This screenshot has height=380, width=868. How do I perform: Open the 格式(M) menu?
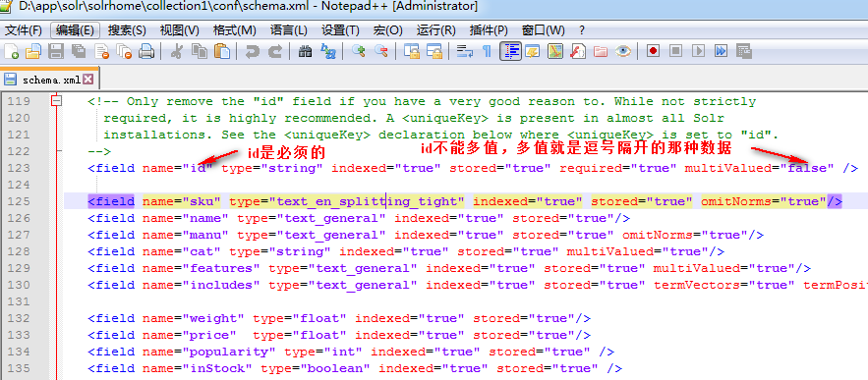click(234, 29)
